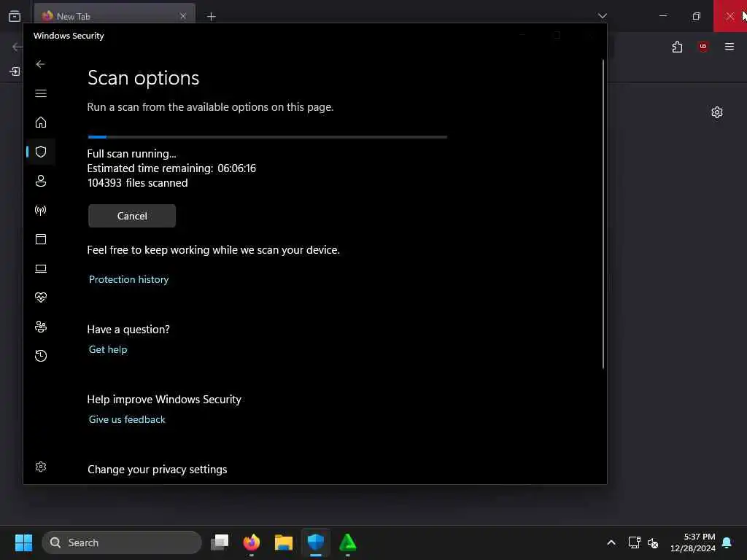Open the Windows Start menu
The image size is (747, 560).
coord(23,542)
